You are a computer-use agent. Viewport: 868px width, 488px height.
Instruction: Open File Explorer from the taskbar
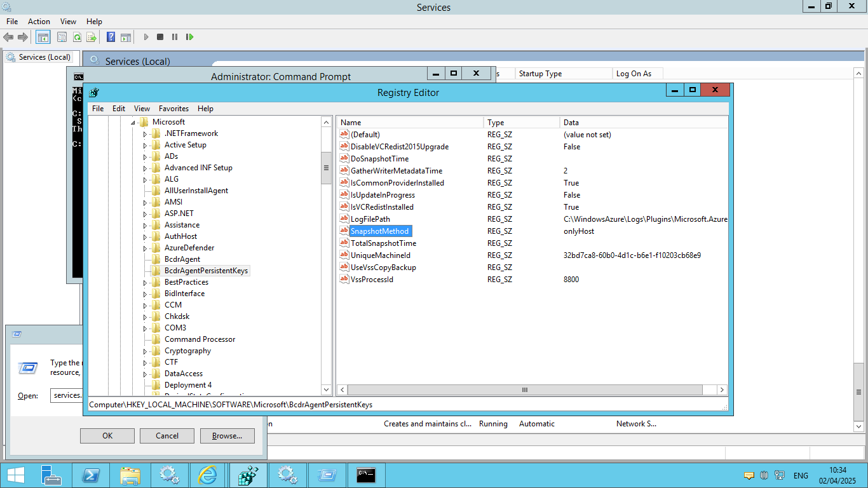130,475
